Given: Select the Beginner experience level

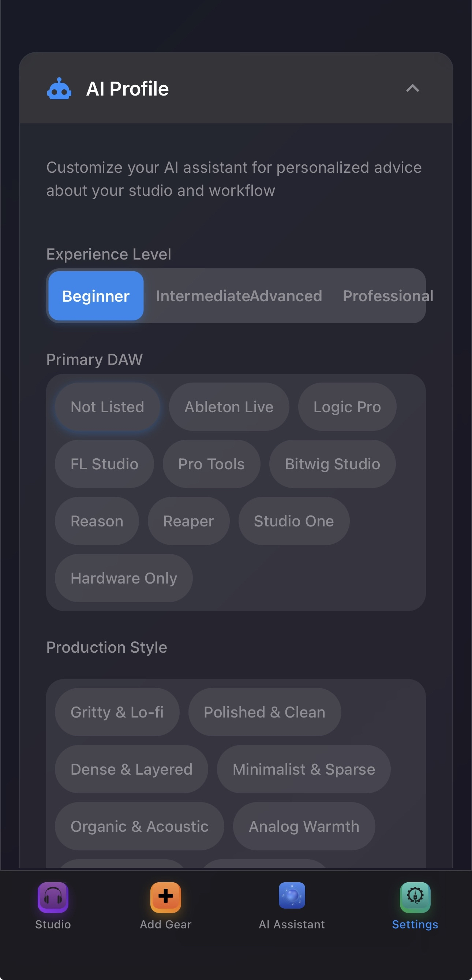Looking at the screenshot, I should (96, 296).
